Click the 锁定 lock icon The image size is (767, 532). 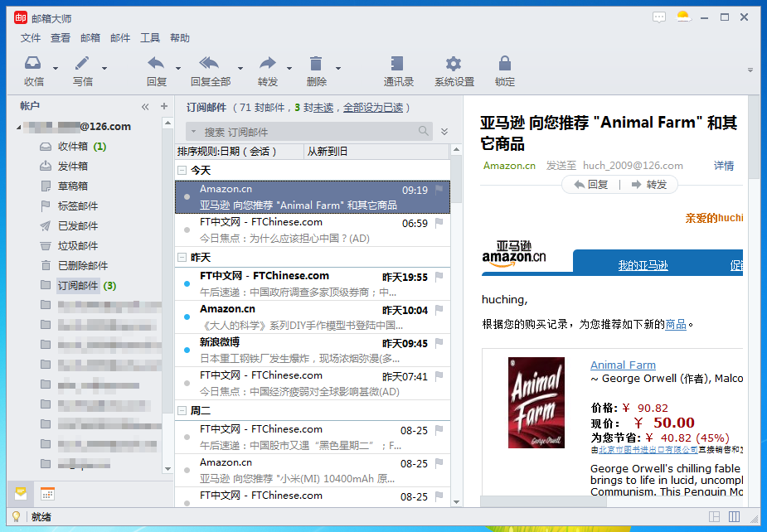click(x=504, y=64)
